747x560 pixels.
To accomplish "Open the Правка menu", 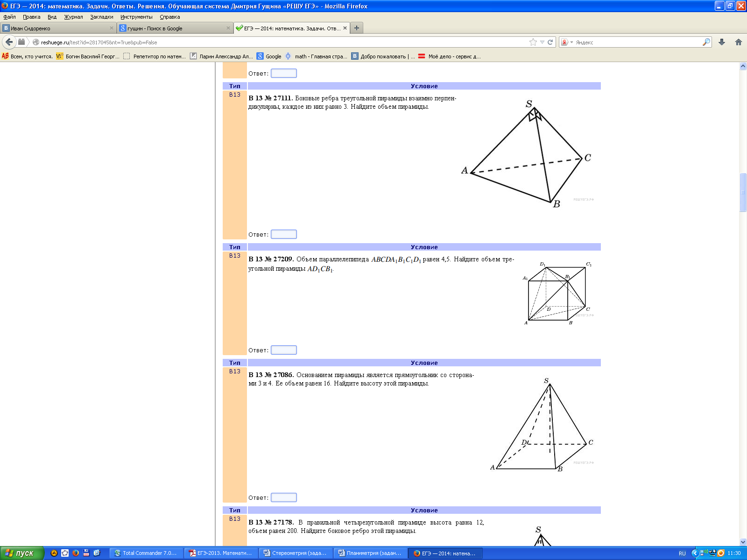I will coord(31,17).
